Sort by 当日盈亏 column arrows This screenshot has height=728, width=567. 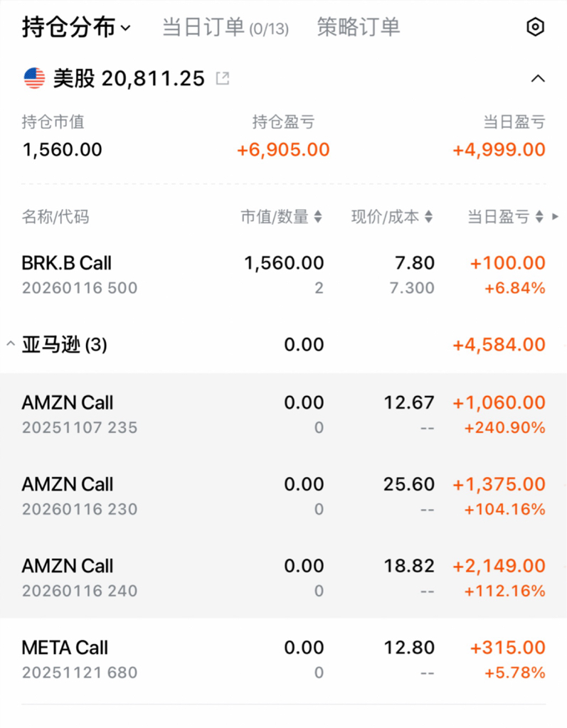pos(539,216)
